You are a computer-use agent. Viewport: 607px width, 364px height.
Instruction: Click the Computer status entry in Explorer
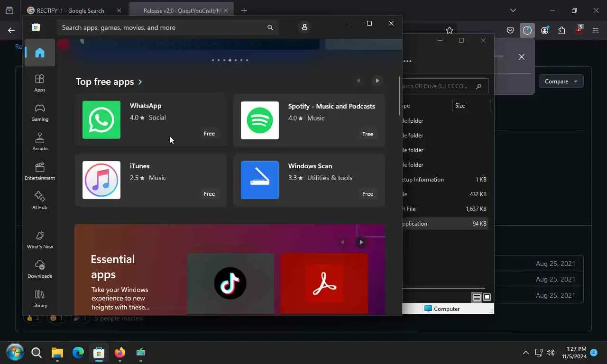pyautogui.click(x=442, y=309)
